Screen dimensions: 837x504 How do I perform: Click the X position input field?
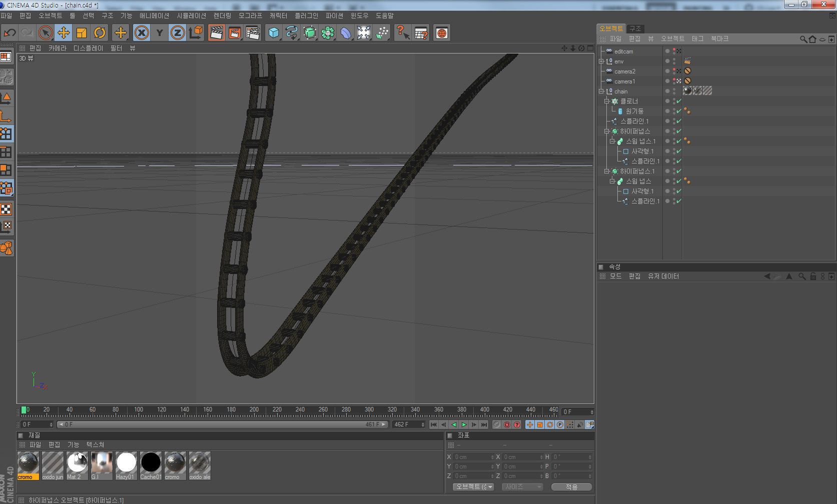tap(473, 457)
